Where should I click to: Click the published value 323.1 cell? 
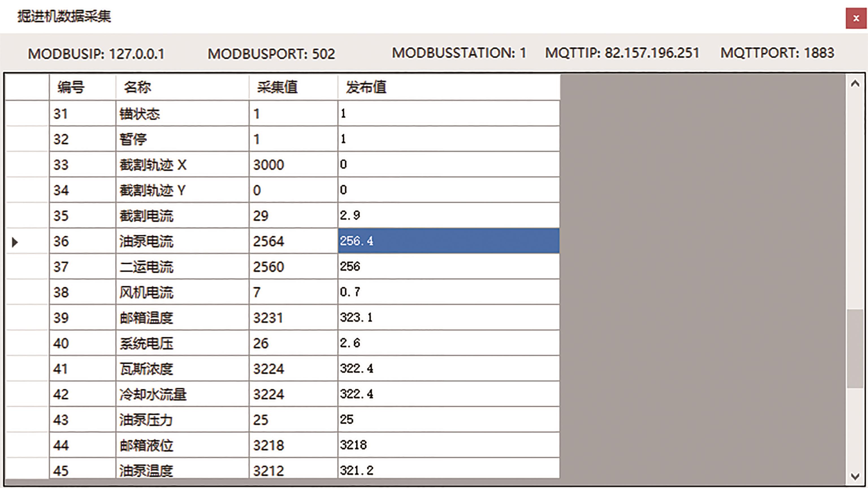449,318
